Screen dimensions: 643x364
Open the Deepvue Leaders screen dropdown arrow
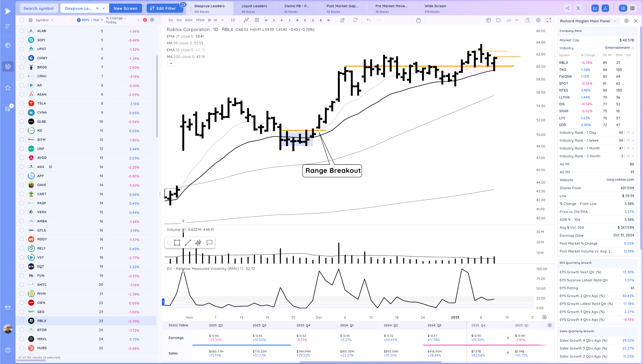click(104, 8)
